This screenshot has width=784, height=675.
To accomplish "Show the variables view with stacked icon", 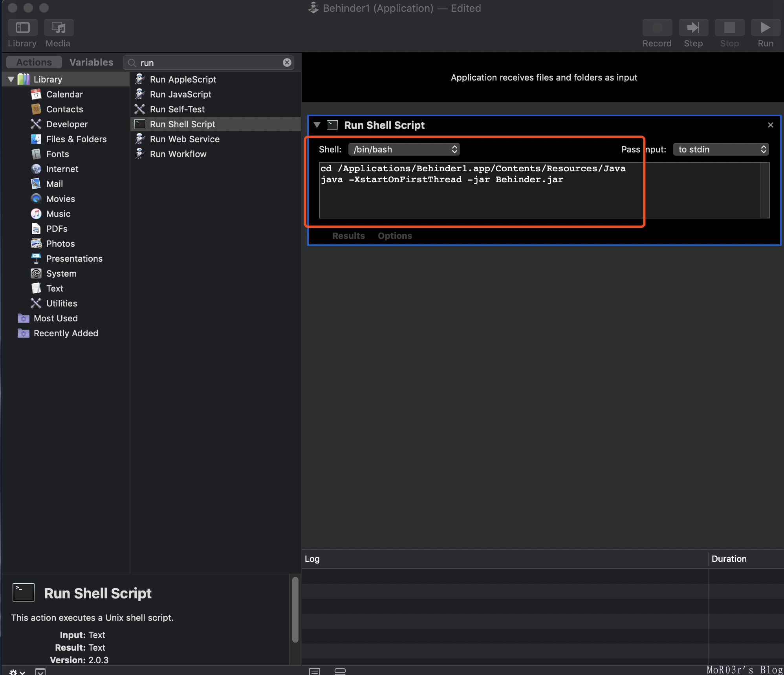I will pyautogui.click(x=340, y=671).
